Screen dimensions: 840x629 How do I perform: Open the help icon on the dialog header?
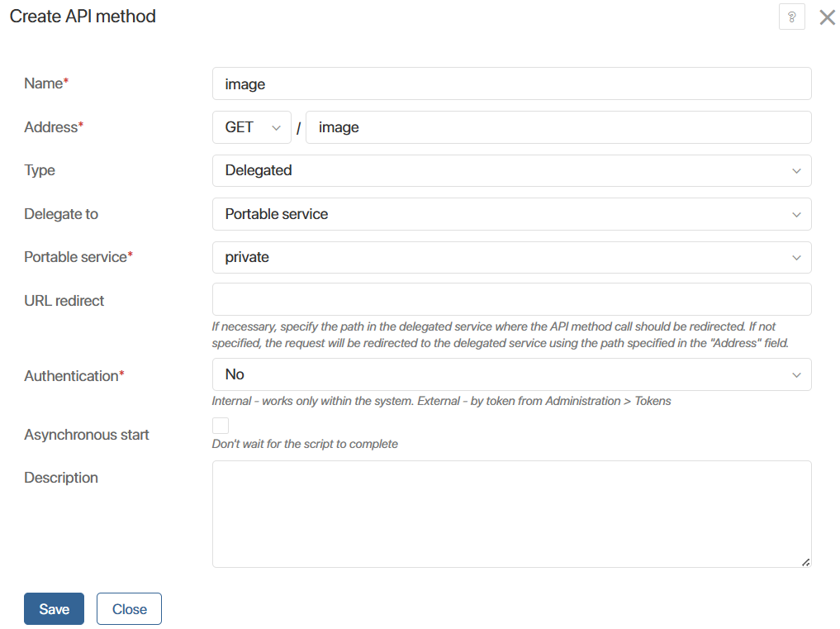pyautogui.click(x=791, y=17)
